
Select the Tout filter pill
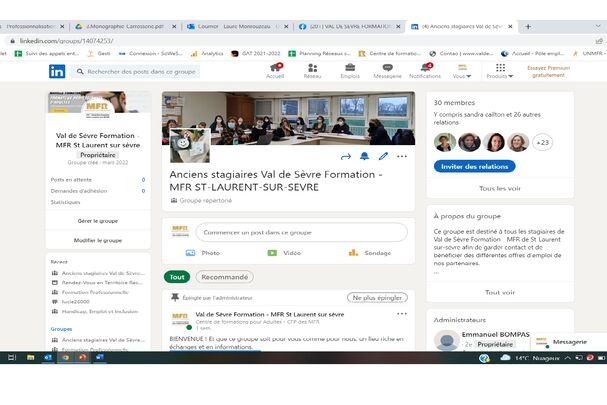click(177, 277)
